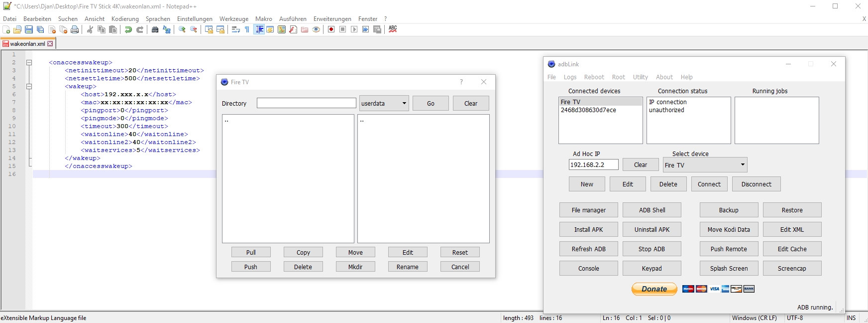Select Fire TV in Connected devices list
868x323 pixels.
(x=601, y=102)
